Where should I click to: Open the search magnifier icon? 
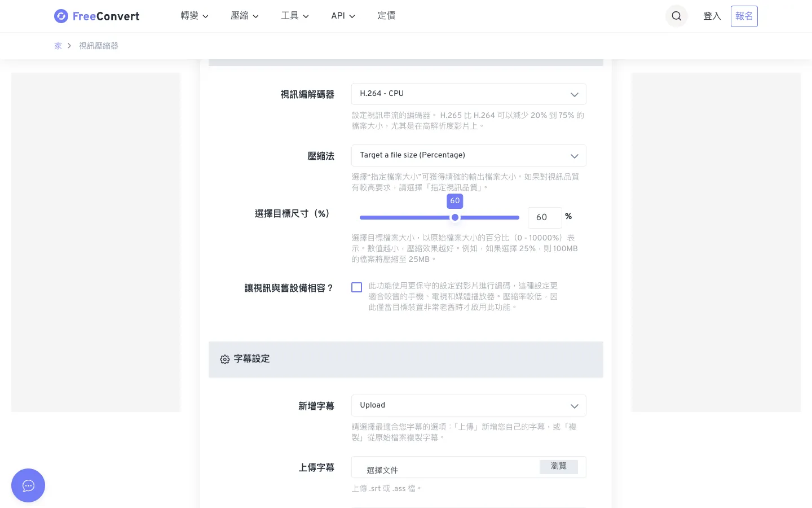click(x=676, y=16)
